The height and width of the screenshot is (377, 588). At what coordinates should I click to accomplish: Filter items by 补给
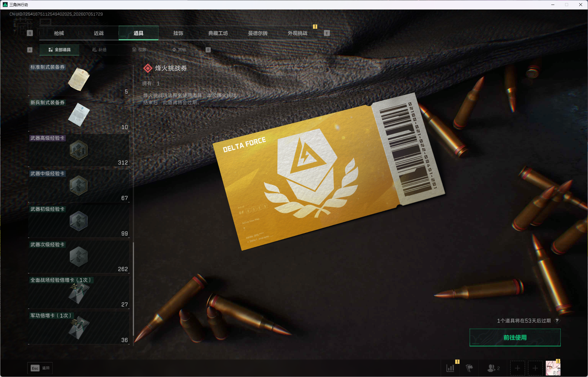click(99, 50)
